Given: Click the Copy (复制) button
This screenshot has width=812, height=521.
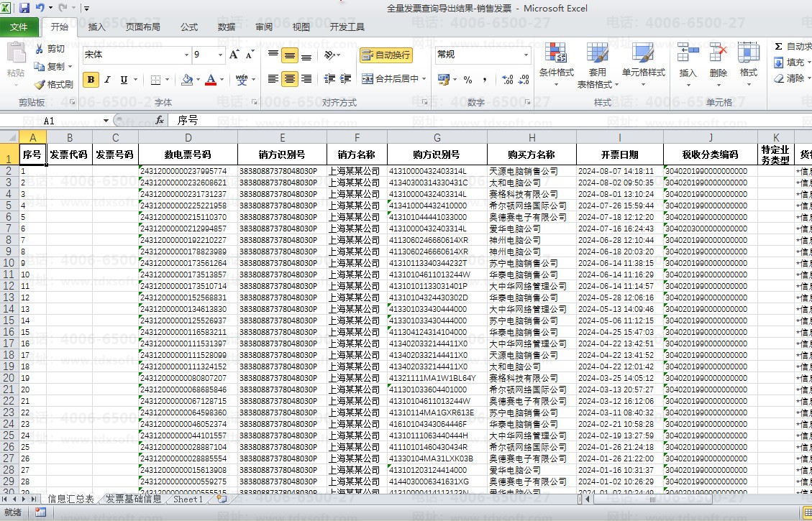Looking at the screenshot, I should 49,67.
